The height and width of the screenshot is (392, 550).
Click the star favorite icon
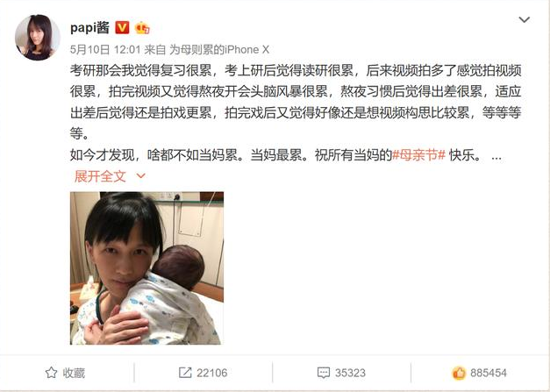click(51, 373)
